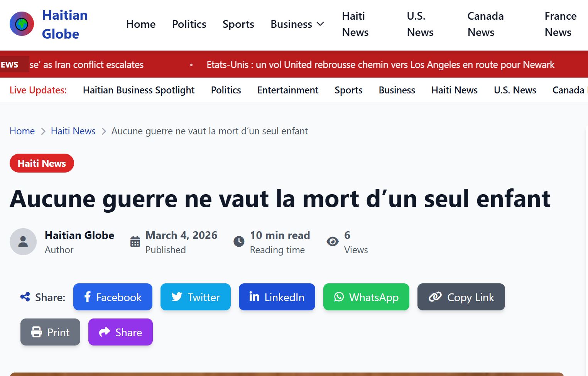This screenshot has width=588, height=376.
Task: Click the purple Share arrow icon
Action: click(105, 332)
